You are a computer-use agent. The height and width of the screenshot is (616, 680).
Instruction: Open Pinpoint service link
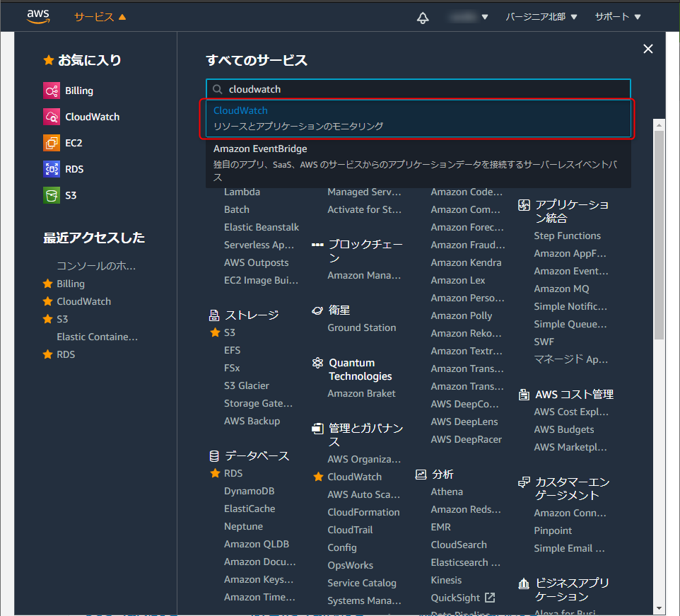coord(553,530)
